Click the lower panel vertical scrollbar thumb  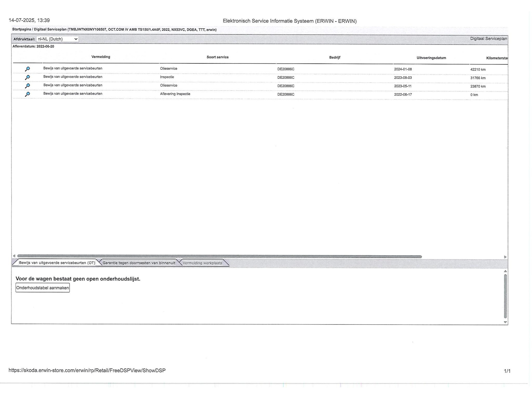pos(505,296)
